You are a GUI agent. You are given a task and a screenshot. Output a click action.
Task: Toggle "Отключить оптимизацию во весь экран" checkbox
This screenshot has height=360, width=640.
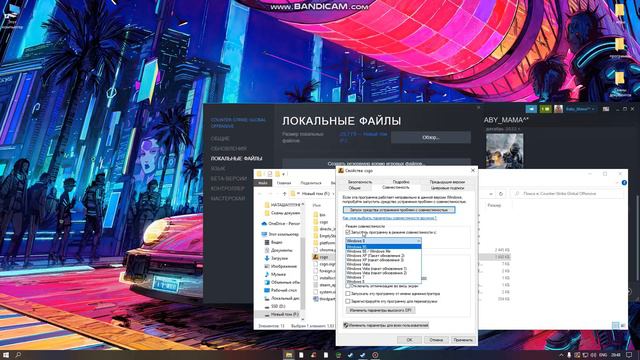click(348, 286)
